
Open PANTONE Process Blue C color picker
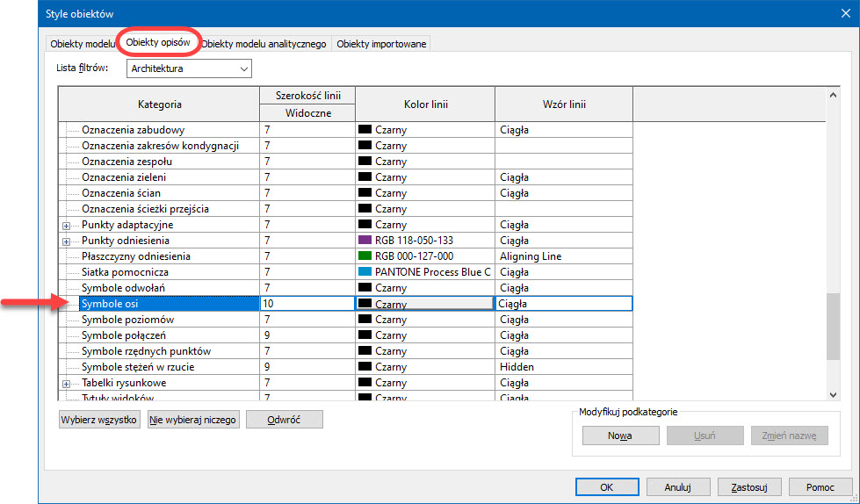[x=423, y=272]
